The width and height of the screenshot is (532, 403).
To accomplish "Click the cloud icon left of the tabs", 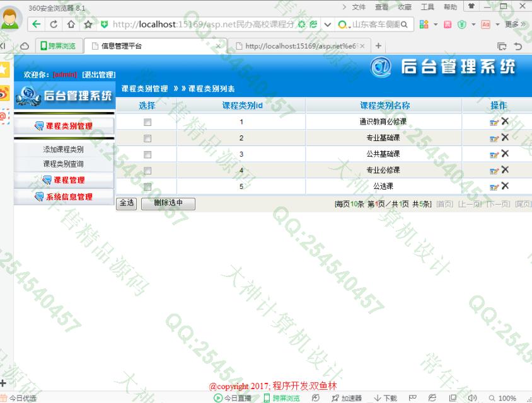I will click(25, 46).
